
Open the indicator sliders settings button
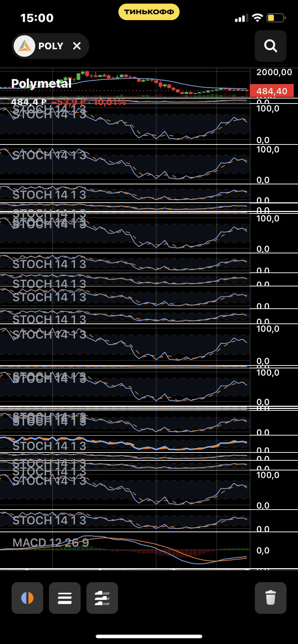(x=102, y=598)
